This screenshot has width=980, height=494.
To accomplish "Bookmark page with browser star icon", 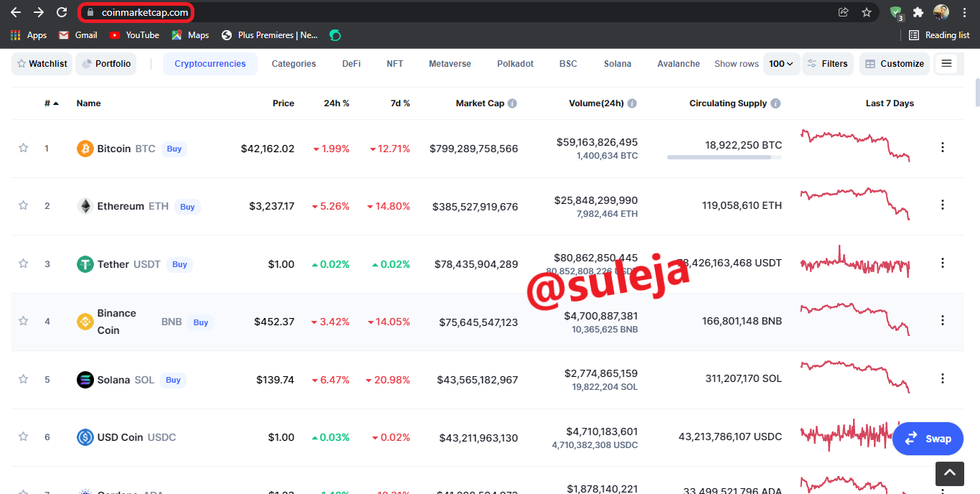I will (x=866, y=12).
